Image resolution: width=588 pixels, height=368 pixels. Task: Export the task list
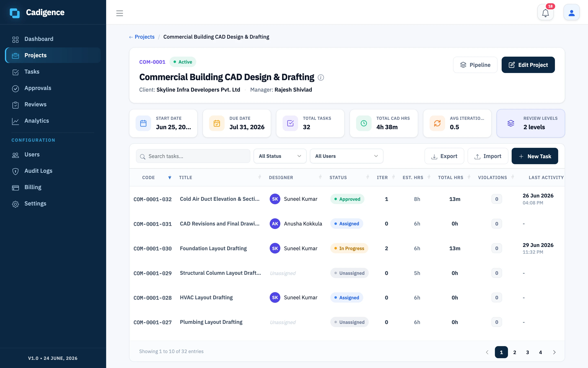coord(444,156)
